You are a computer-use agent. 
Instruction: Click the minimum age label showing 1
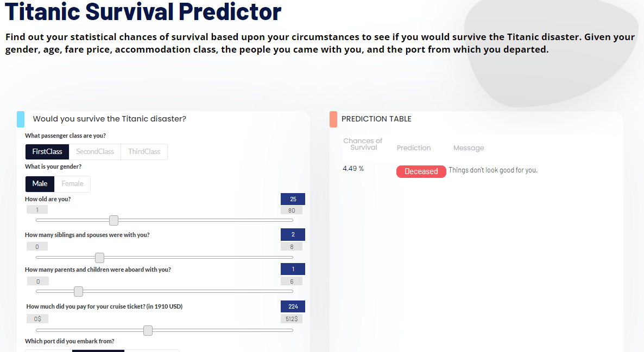pos(37,210)
